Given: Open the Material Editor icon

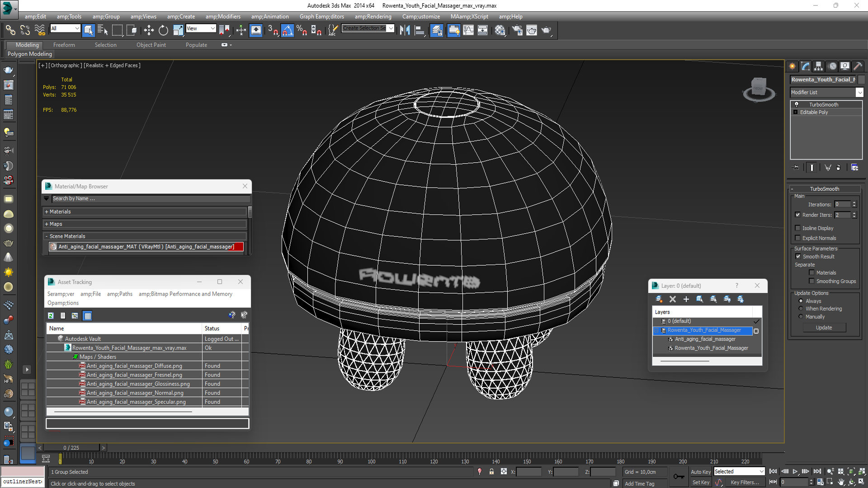Looking at the screenshot, I should coord(500,30).
